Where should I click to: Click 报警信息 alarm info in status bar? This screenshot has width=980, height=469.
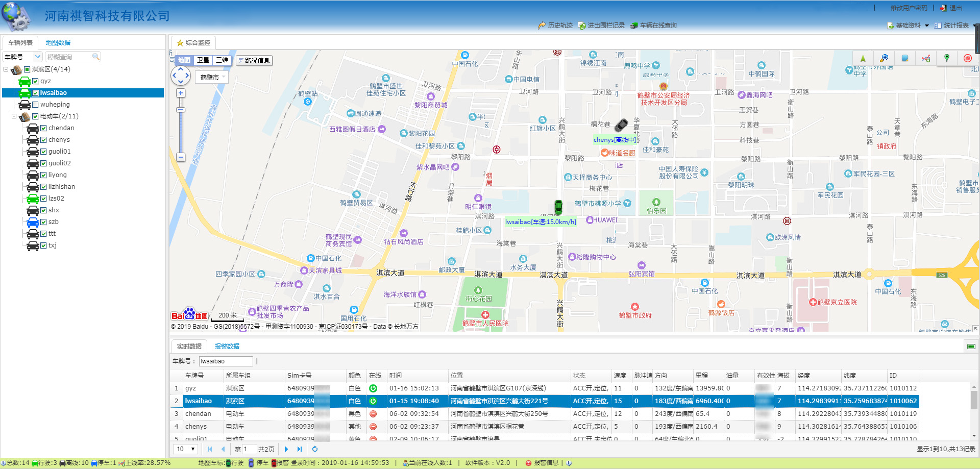pyautogui.click(x=542, y=463)
